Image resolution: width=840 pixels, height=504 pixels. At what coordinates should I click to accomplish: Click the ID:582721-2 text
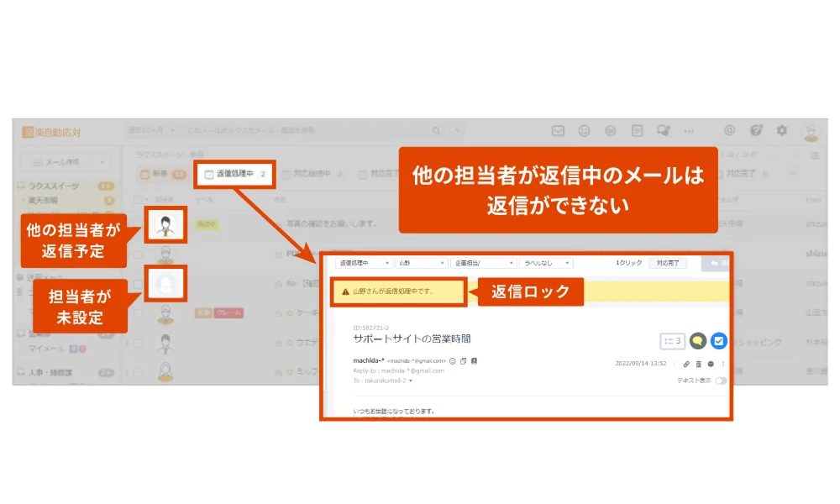click(370, 328)
